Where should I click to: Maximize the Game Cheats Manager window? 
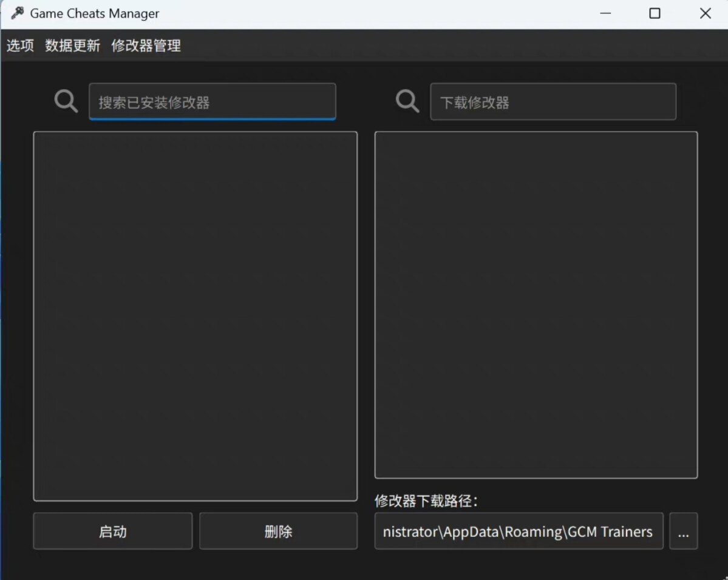655,13
